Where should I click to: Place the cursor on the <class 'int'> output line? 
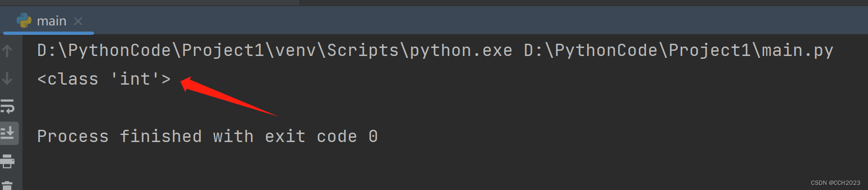pyautogui.click(x=104, y=79)
